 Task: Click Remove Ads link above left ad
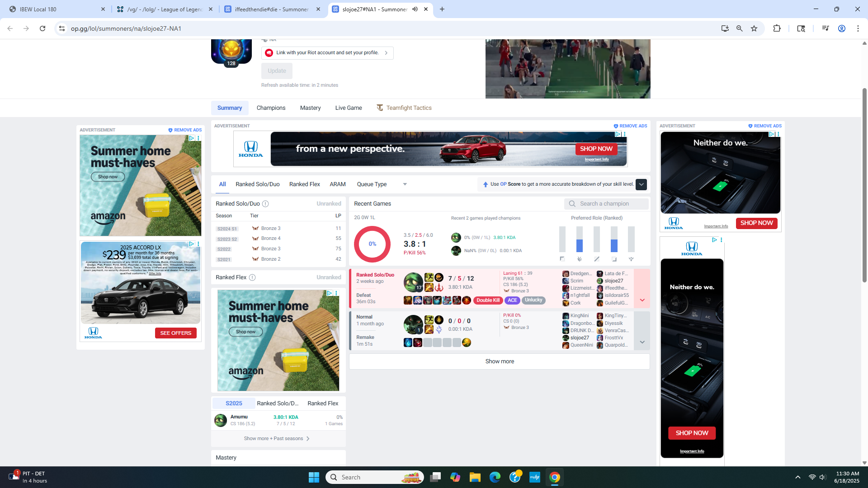[185, 130]
